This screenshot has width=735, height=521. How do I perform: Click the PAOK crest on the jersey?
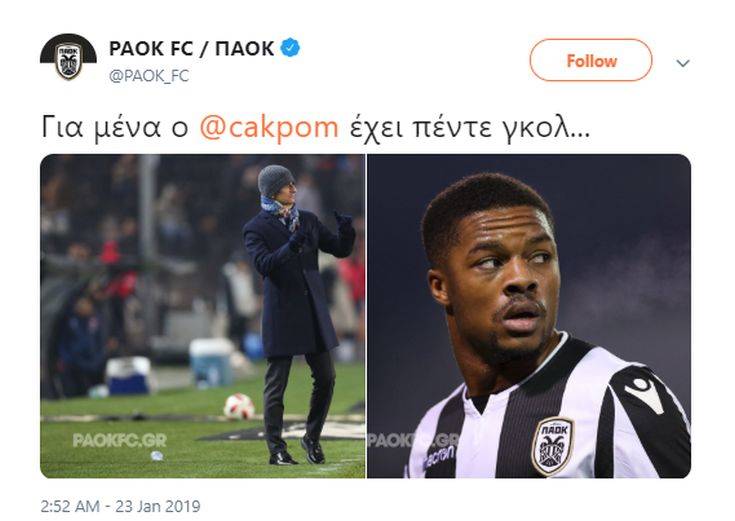553,446
